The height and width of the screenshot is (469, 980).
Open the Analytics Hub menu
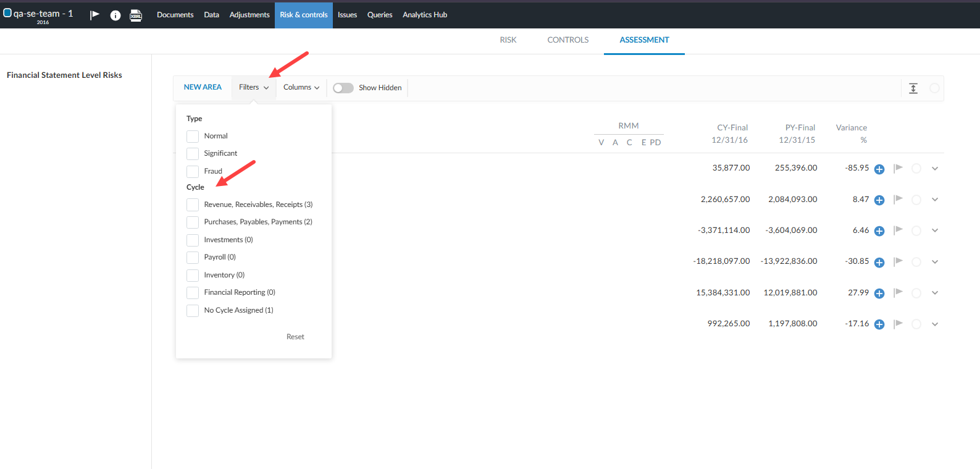pos(425,15)
